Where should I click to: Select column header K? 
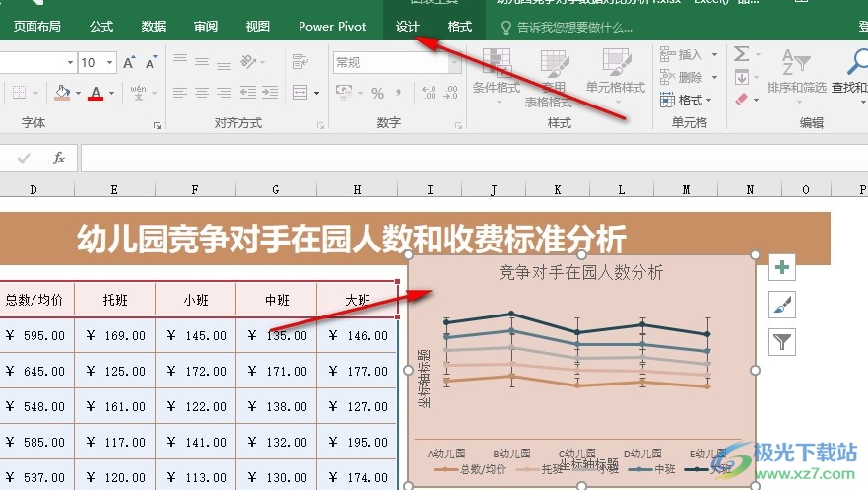coord(558,190)
